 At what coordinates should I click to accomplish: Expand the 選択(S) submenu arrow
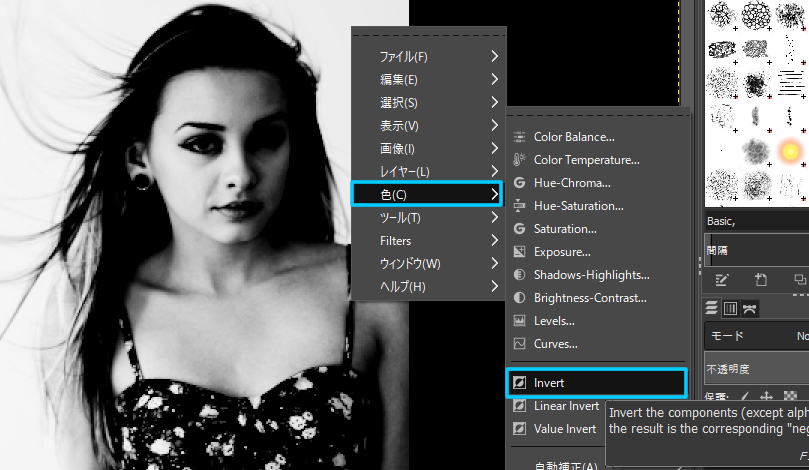click(x=494, y=102)
